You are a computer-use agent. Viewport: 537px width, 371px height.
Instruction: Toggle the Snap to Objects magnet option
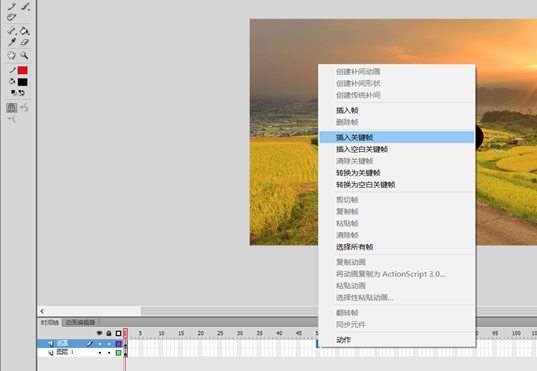coord(12,108)
